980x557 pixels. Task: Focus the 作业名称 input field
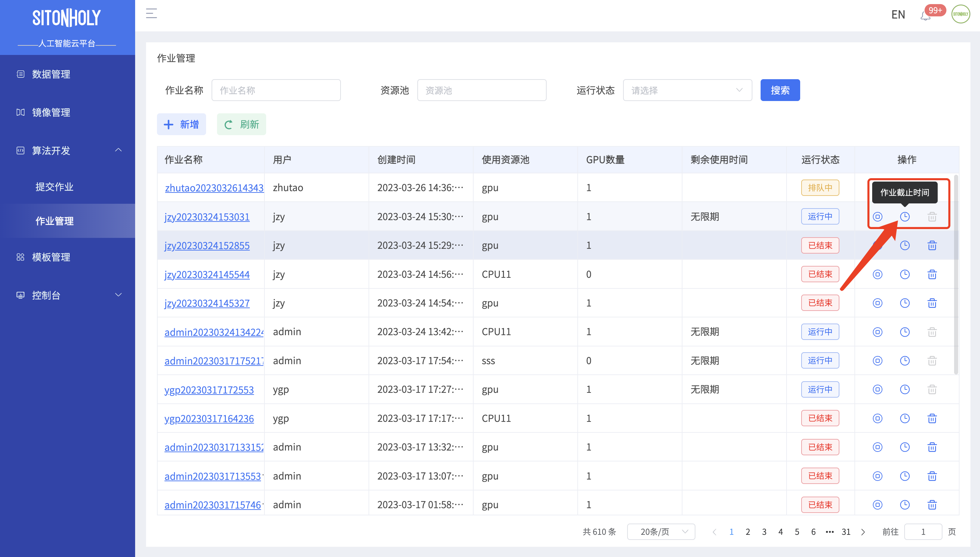coord(276,90)
